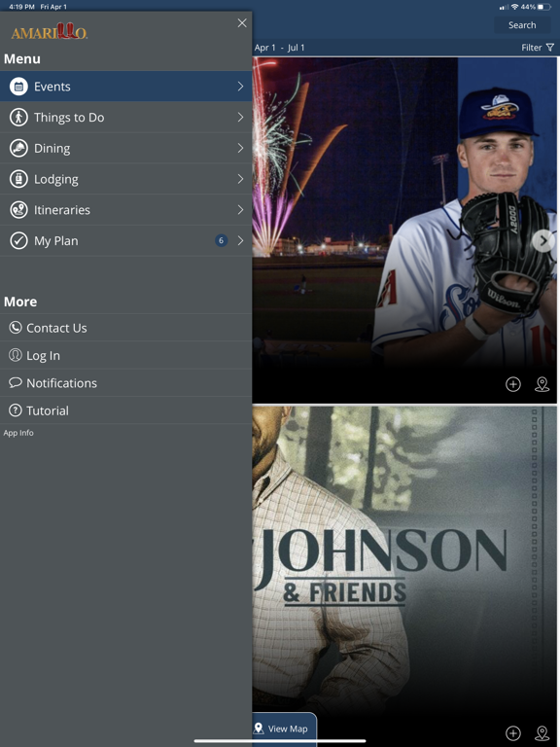The image size is (560, 747).
Task: Click the Search button
Action: click(522, 25)
